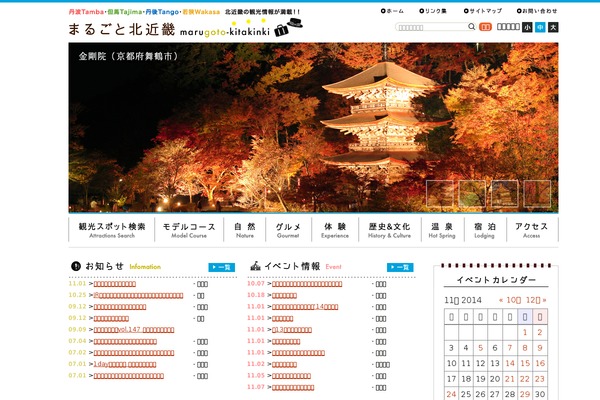
Task: Open the リンク集 header link
Action: tap(433, 11)
